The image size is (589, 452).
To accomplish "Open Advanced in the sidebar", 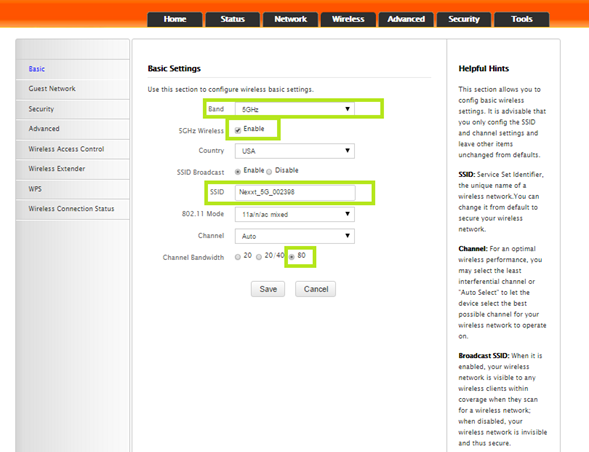I will (72, 129).
